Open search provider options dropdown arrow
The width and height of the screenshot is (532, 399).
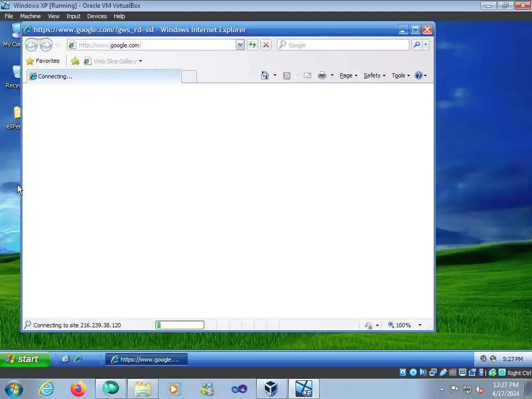pyautogui.click(x=426, y=45)
